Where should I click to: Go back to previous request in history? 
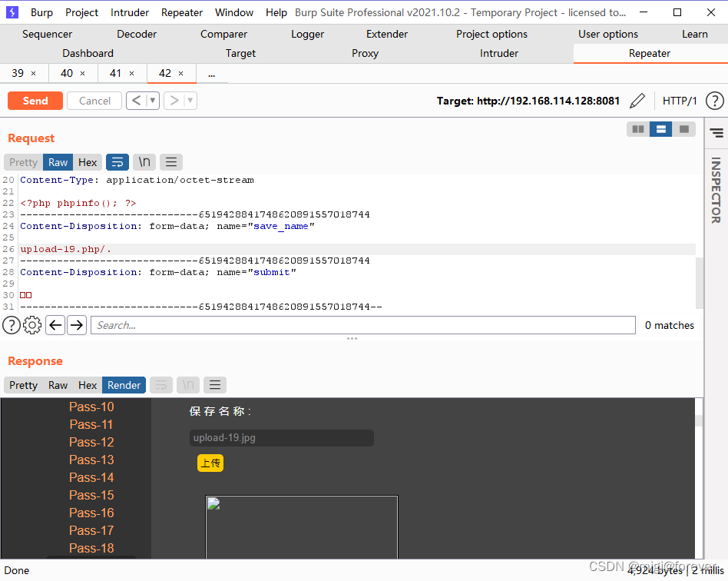pos(137,101)
